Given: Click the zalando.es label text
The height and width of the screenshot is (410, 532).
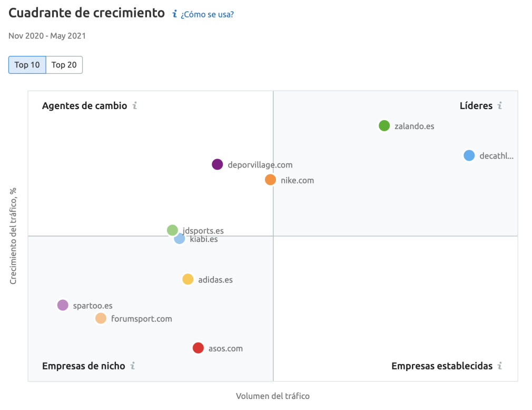Looking at the screenshot, I should (414, 126).
